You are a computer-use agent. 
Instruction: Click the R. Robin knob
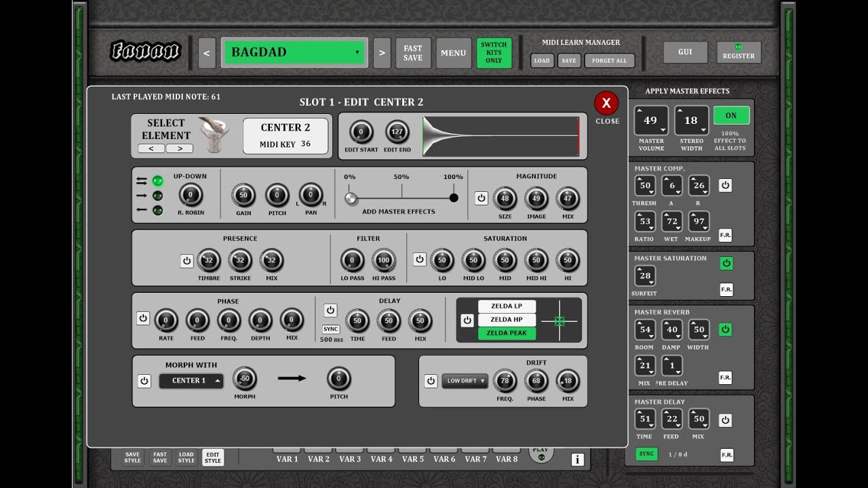tap(191, 195)
